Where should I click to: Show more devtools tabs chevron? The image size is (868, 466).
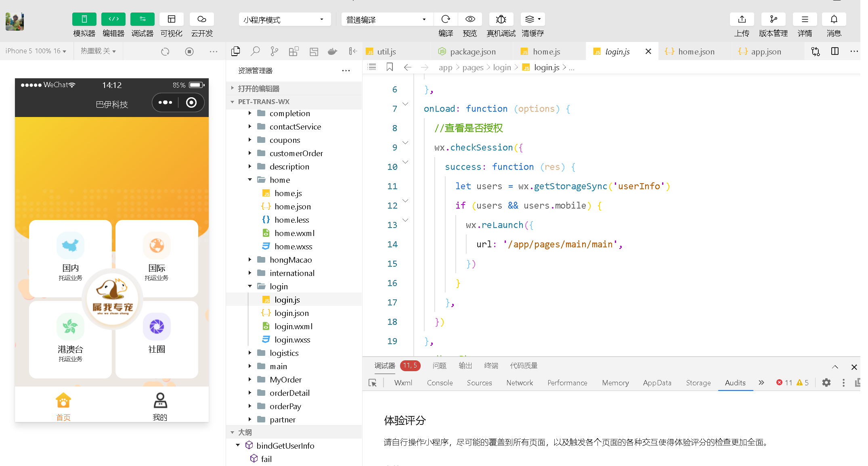coord(761,382)
